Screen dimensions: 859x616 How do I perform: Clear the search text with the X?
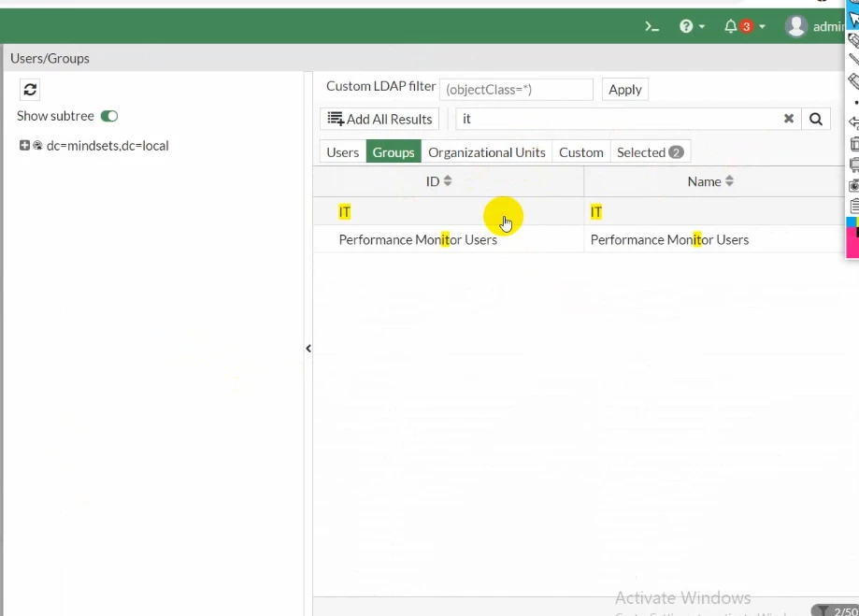point(788,119)
